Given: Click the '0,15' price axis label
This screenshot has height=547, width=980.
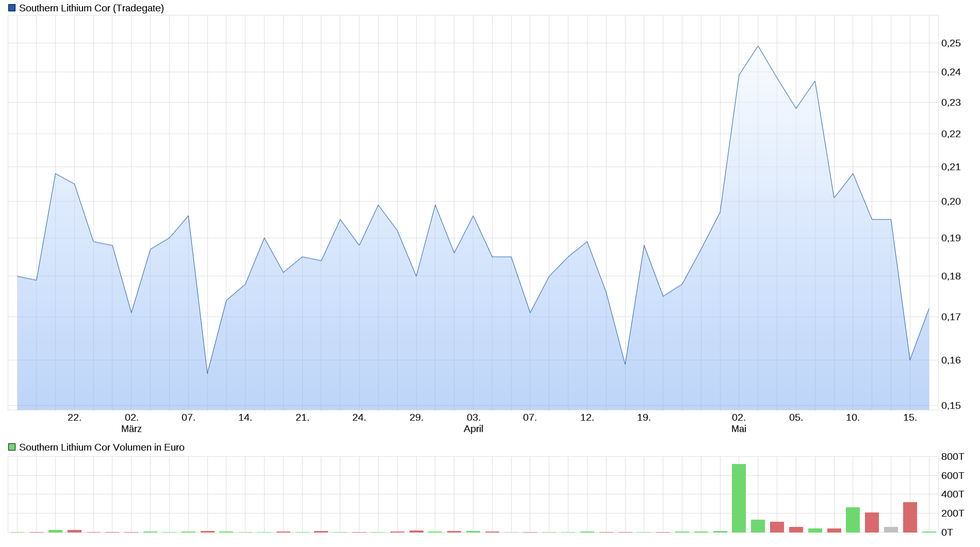Looking at the screenshot, I should coord(951,406).
